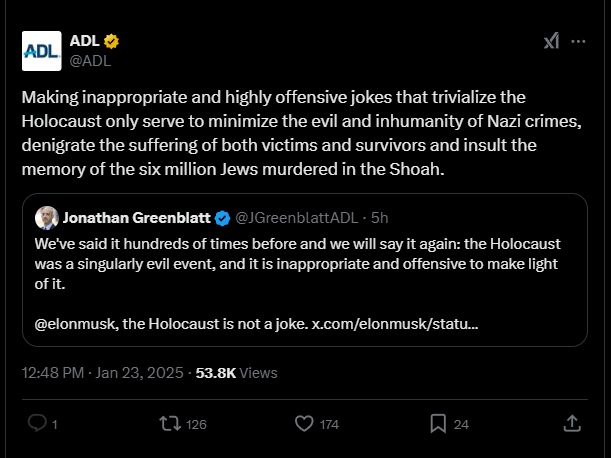This screenshot has width=611, height=458.
Task: Bookmark the ADL post
Action: (x=438, y=424)
